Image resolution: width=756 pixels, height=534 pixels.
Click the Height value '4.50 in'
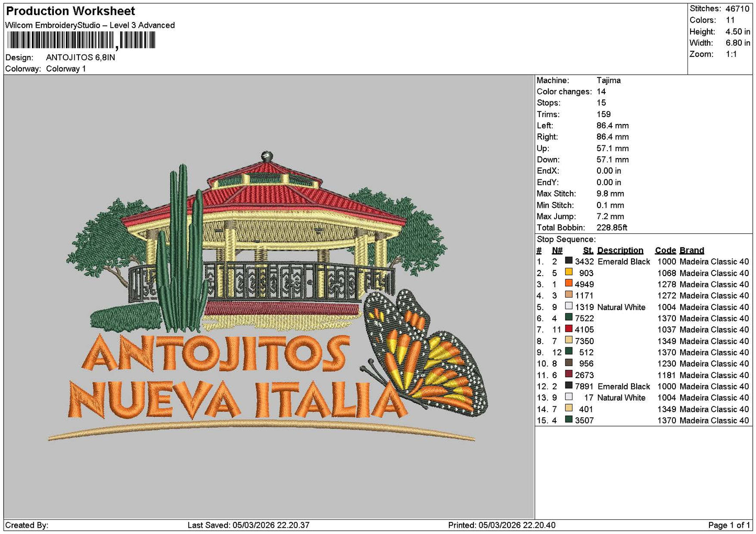click(x=738, y=32)
